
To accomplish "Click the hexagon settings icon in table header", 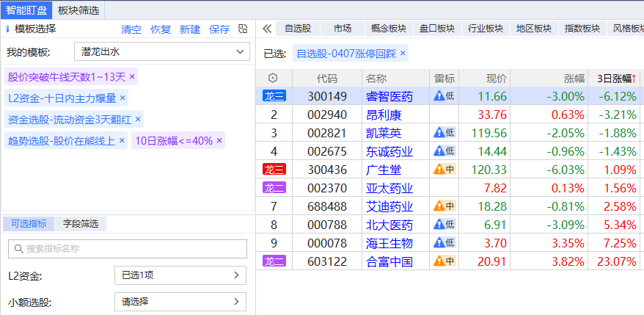I will [274, 79].
